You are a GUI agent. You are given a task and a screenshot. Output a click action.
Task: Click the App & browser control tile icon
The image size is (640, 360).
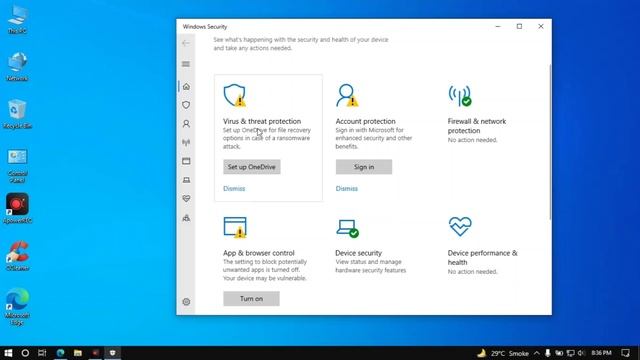click(235, 227)
